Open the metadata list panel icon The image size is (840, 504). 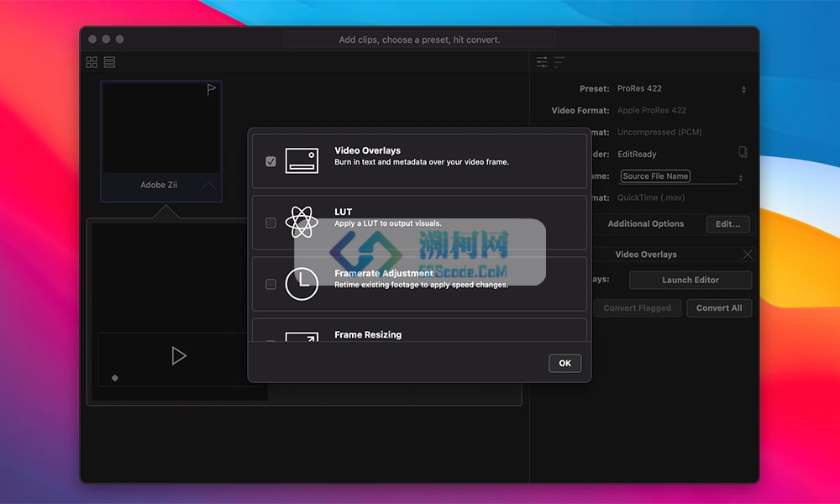[x=559, y=62]
